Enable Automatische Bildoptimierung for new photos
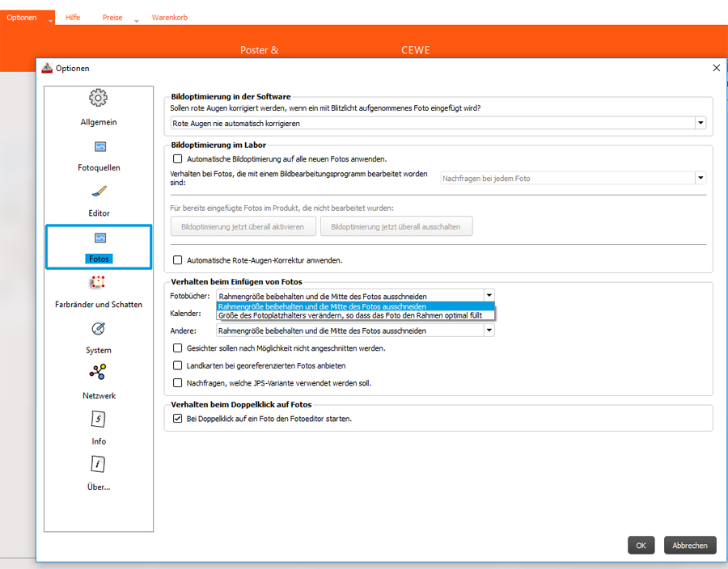 178,159
